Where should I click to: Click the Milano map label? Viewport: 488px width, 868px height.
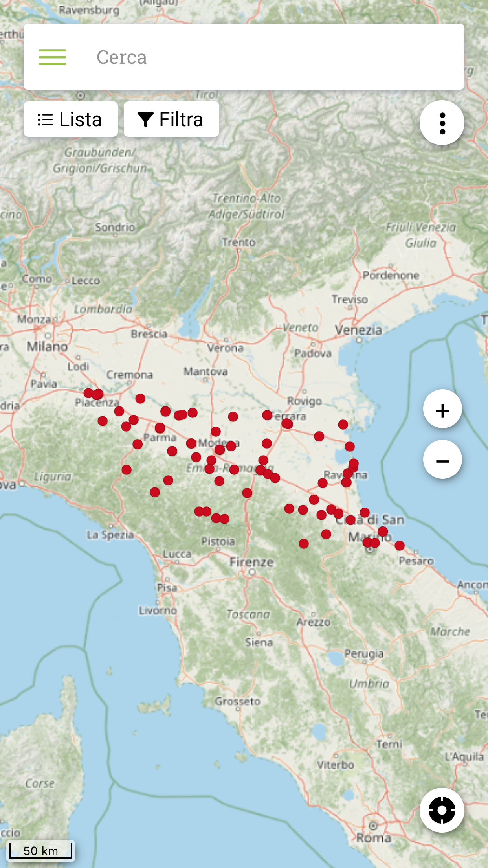click(x=47, y=347)
